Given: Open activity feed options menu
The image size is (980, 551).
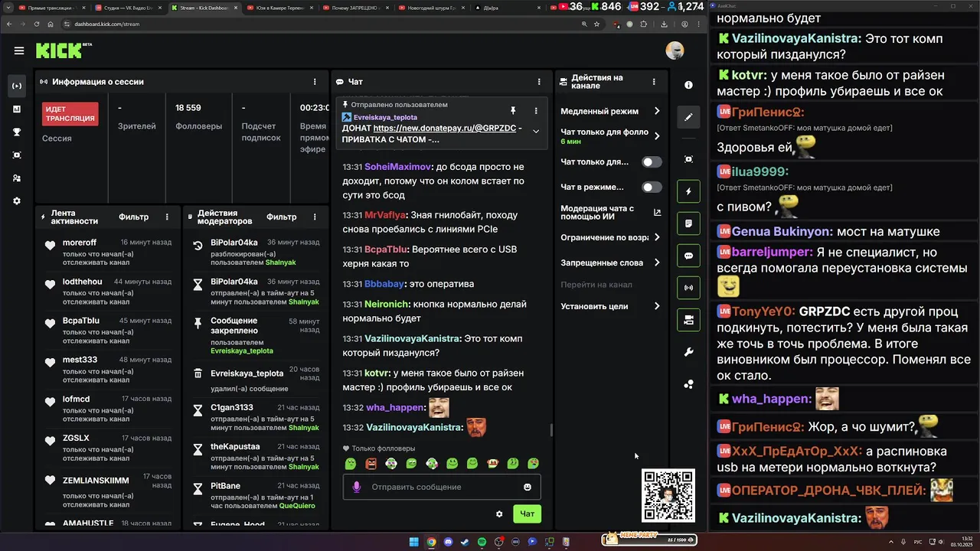Looking at the screenshot, I should pyautogui.click(x=167, y=217).
